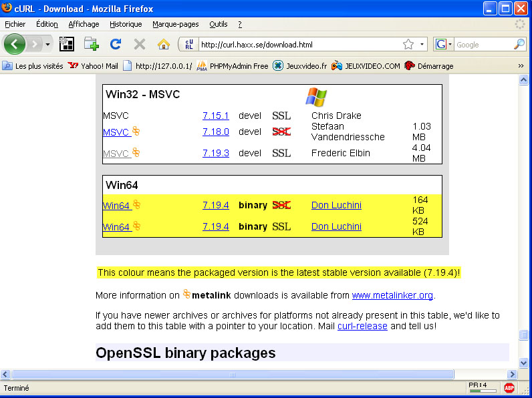Click the forward navigation arrow

click(x=34, y=44)
